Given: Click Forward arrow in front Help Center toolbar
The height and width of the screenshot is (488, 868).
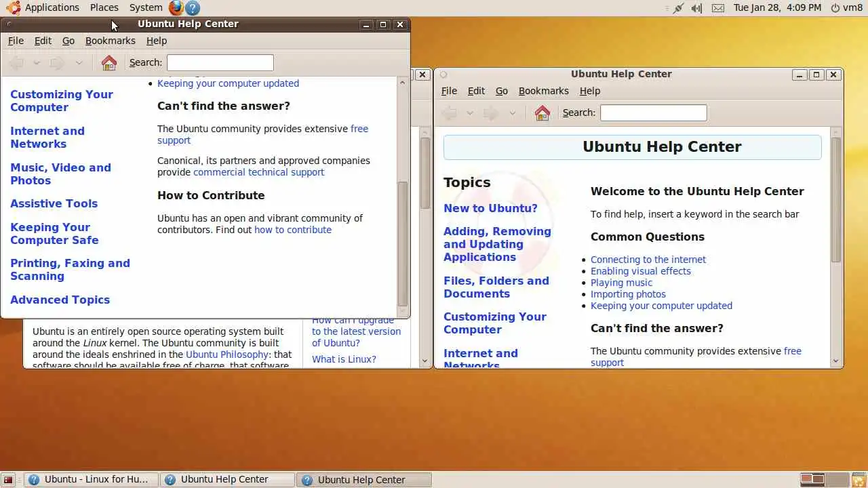Looking at the screenshot, I should point(58,63).
